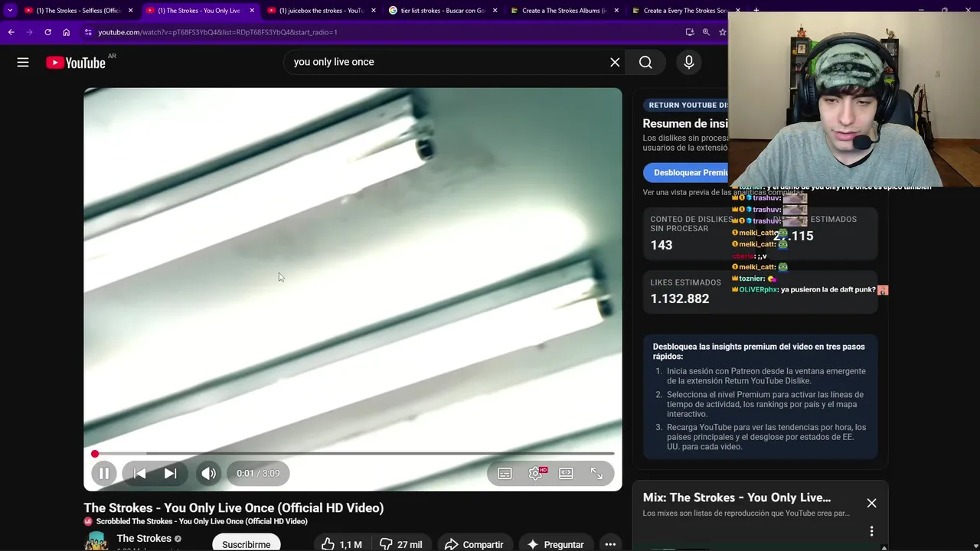Close the juicebox the strokes tab
980x551 pixels.
pyautogui.click(x=374, y=11)
